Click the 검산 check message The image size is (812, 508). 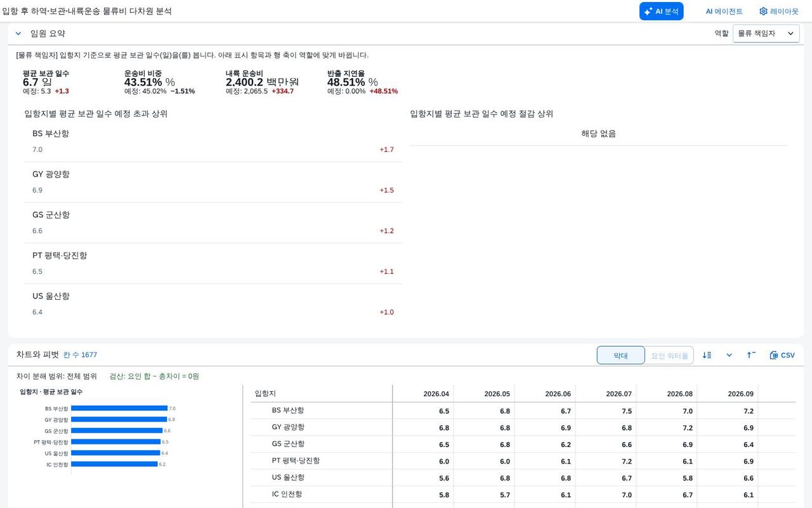154,376
